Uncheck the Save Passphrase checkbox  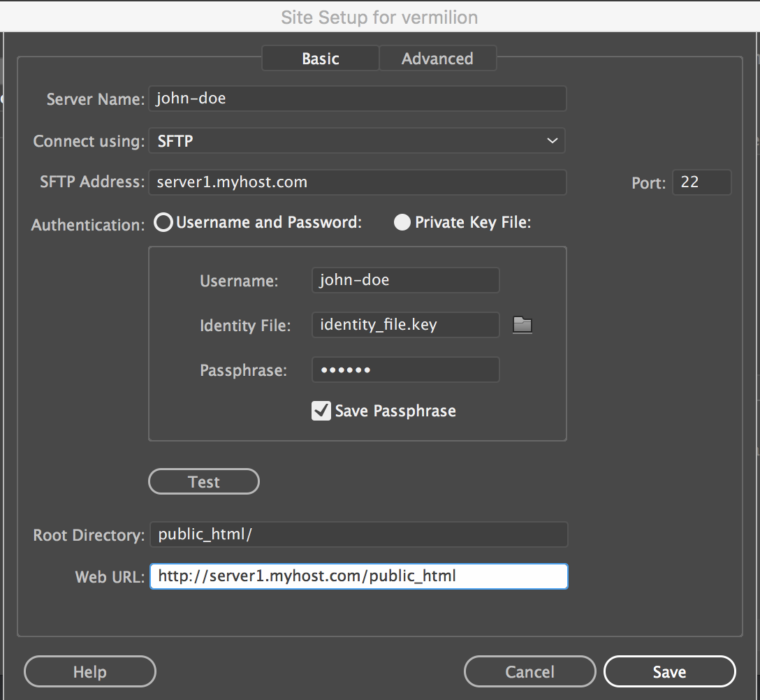pos(321,411)
